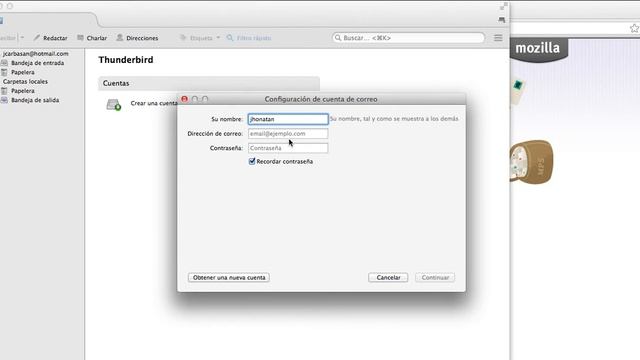Click the Etiqueta tag icon
Screen dimensions: 640x360
pos(183,38)
